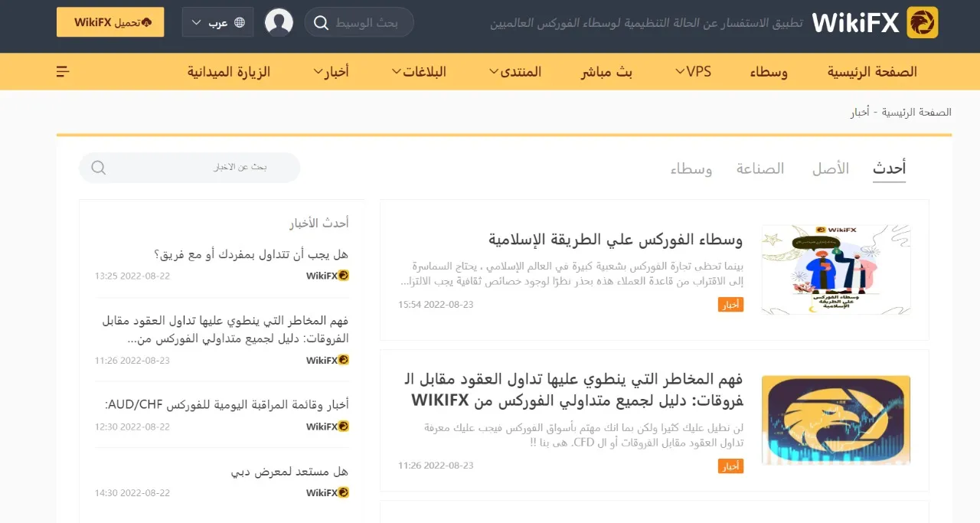The image size is (980, 523).
Task: Open sidebar news about CFD risks guide
Action: point(225,329)
